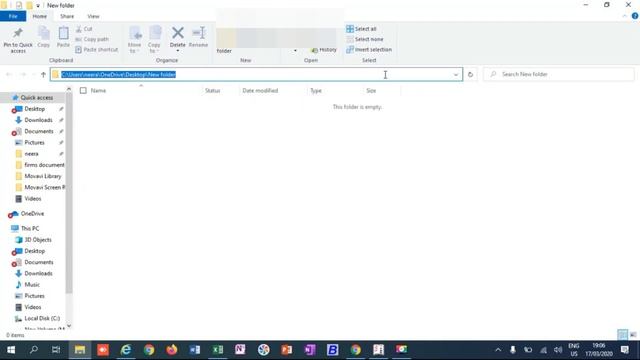
Task: Open recent locations dropdown arrow
Action: [33, 74]
